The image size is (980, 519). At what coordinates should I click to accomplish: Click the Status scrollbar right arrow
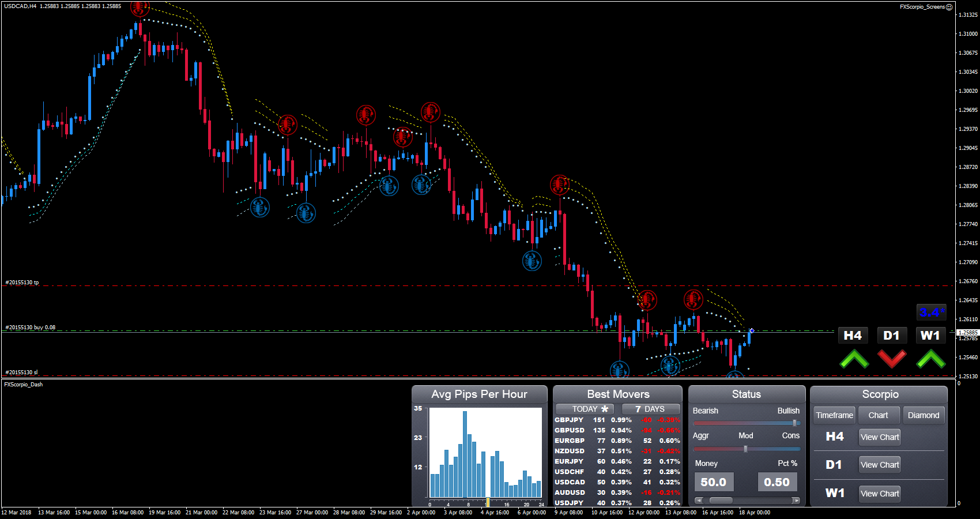[796, 501]
